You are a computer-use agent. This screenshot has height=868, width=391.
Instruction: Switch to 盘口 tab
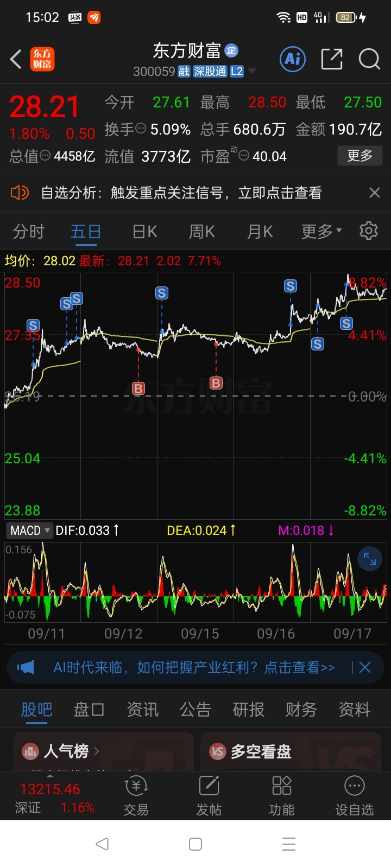89,709
